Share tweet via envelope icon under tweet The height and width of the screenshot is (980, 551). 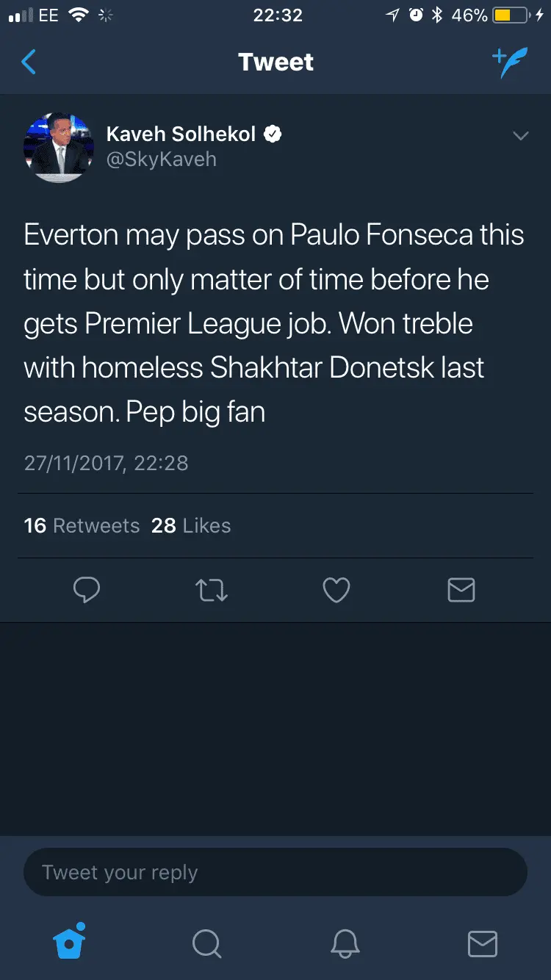coord(461,590)
